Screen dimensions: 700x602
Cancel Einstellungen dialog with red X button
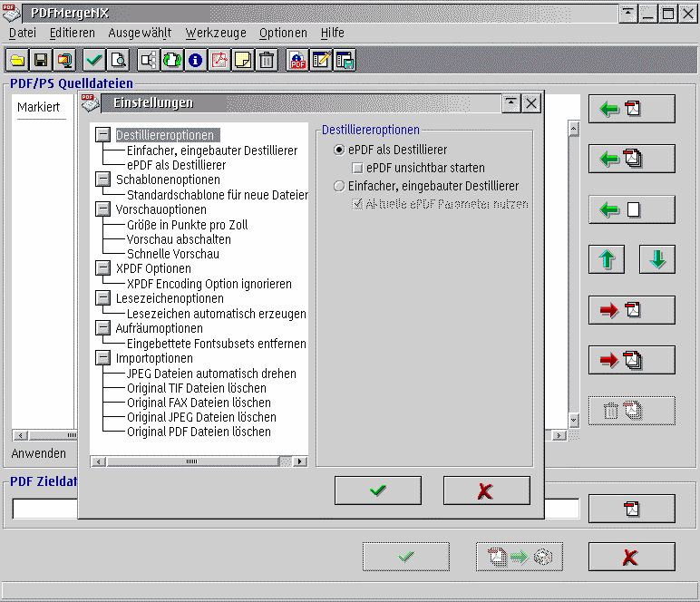click(486, 490)
